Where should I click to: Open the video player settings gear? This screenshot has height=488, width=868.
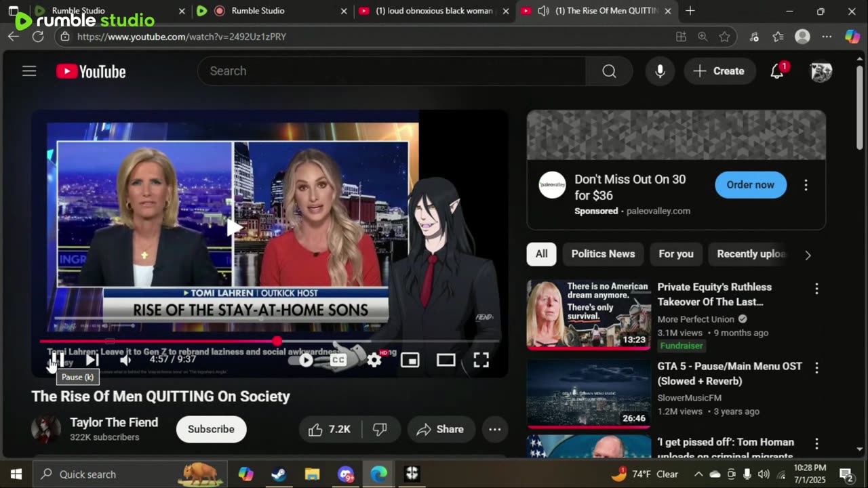(374, 360)
